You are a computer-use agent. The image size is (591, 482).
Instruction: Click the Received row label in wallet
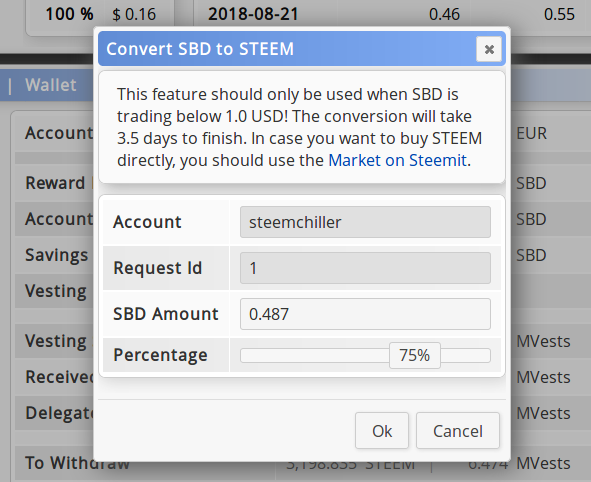(59, 377)
